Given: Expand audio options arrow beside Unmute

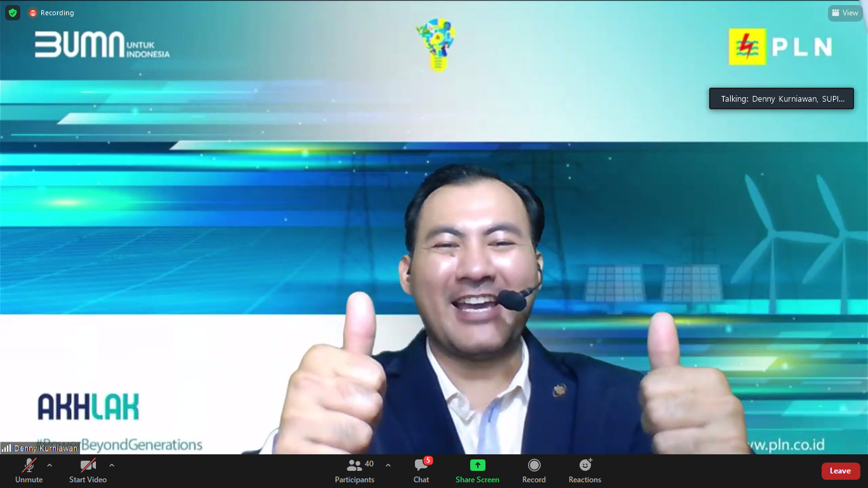Looking at the screenshot, I should 50,465.
